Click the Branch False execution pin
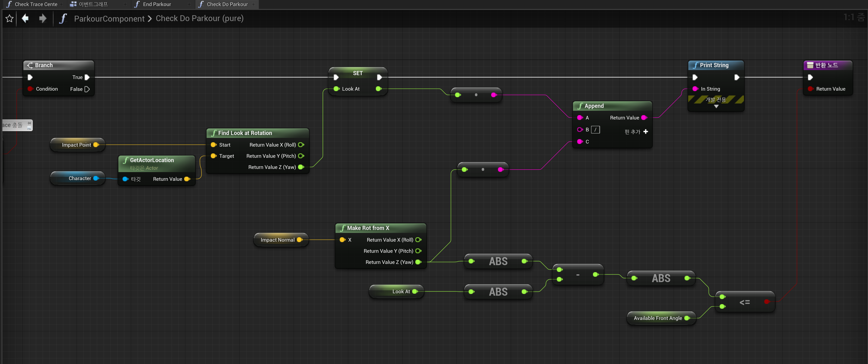 click(x=87, y=89)
